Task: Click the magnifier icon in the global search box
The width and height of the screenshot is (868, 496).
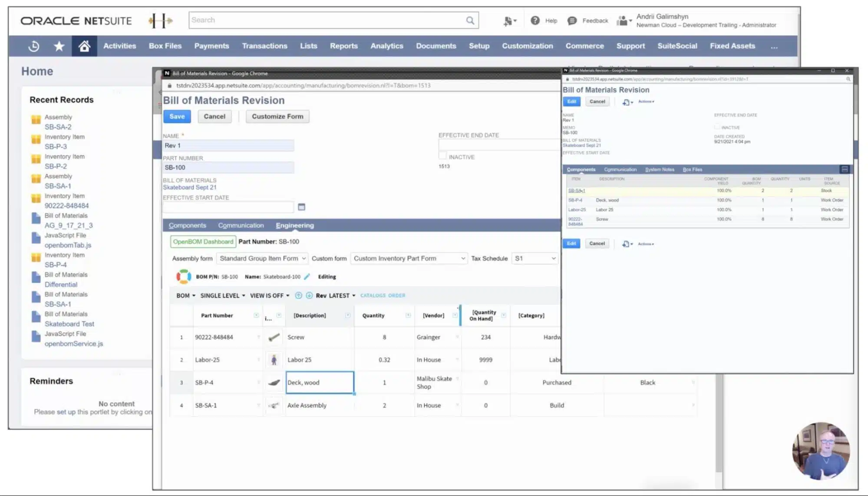Action: [470, 20]
